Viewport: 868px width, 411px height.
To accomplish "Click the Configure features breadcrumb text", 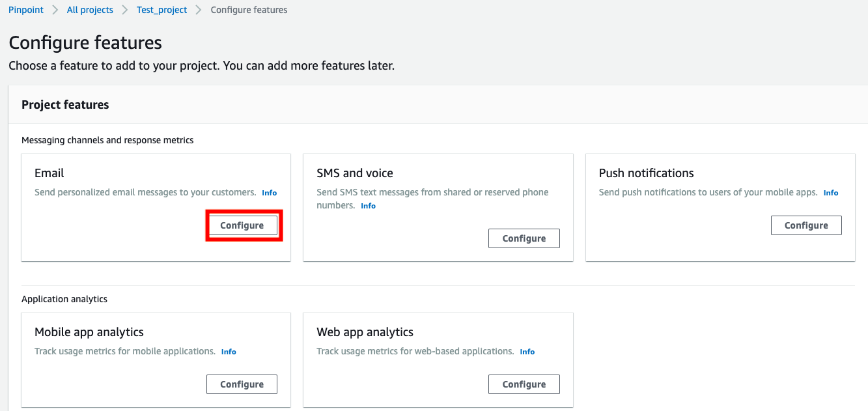I will pyautogui.click(x=249, y=10).
